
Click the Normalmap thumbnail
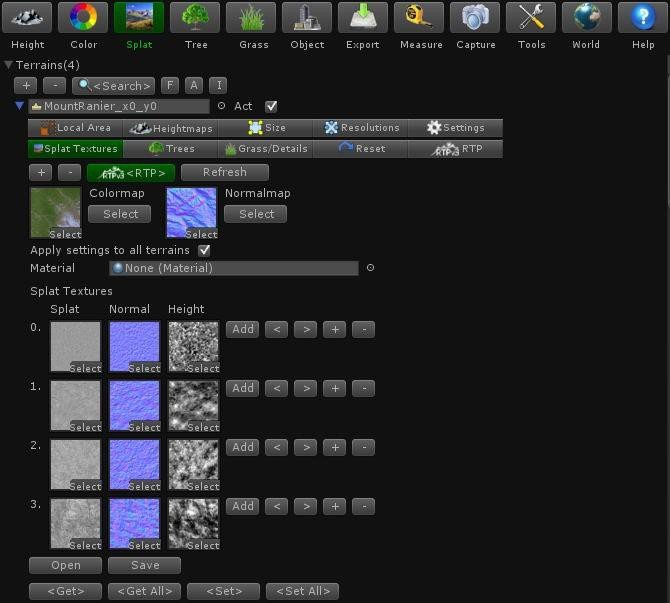coord(191,212)
